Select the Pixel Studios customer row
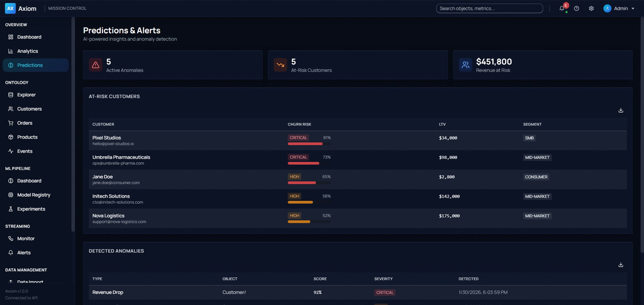 357,141
